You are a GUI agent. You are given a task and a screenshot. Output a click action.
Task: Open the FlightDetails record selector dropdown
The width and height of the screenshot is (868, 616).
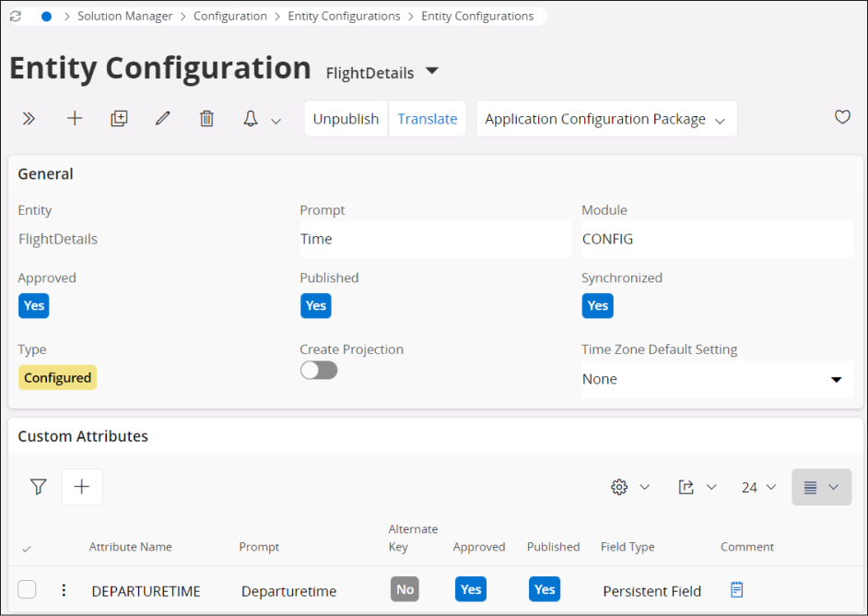431,72
